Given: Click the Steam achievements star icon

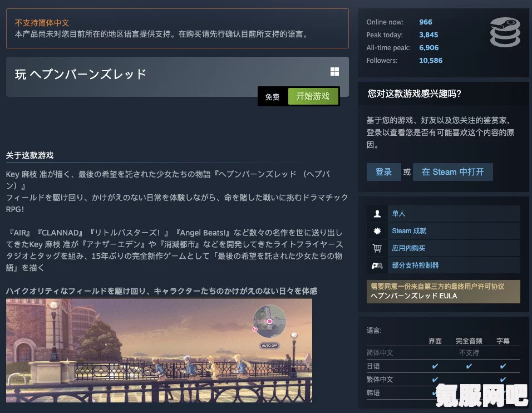Looking at the screenshot, I should 377,231.
